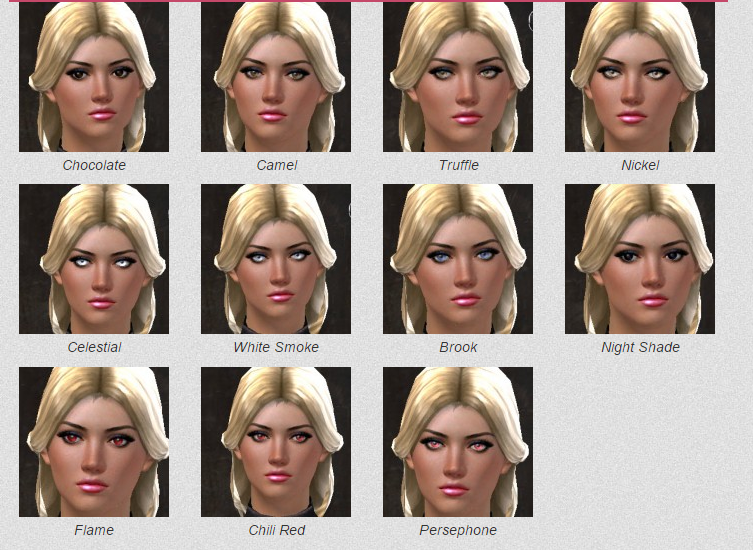Open the Chocolate eye color portrait
This screenshot has height=550, width=753.
[94, 77]
